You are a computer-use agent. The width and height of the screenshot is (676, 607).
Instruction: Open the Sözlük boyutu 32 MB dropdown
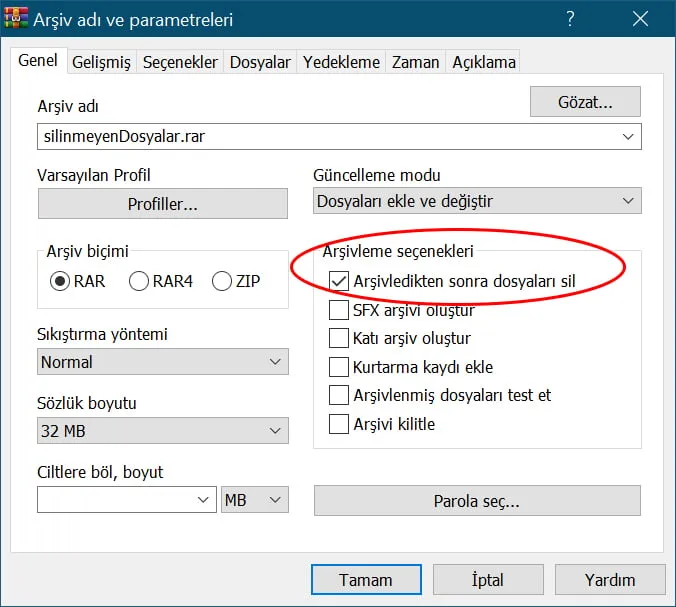pyautogui.click(x=163, y=431)
